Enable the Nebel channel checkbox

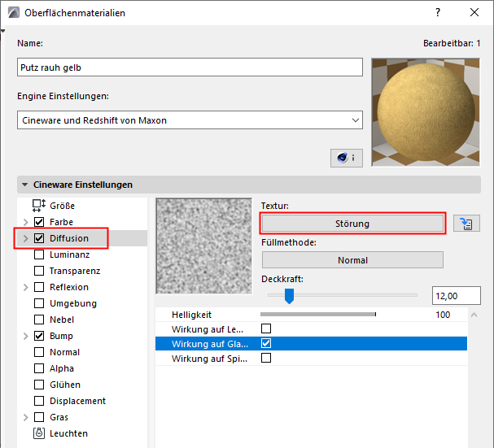coord(39,320)
